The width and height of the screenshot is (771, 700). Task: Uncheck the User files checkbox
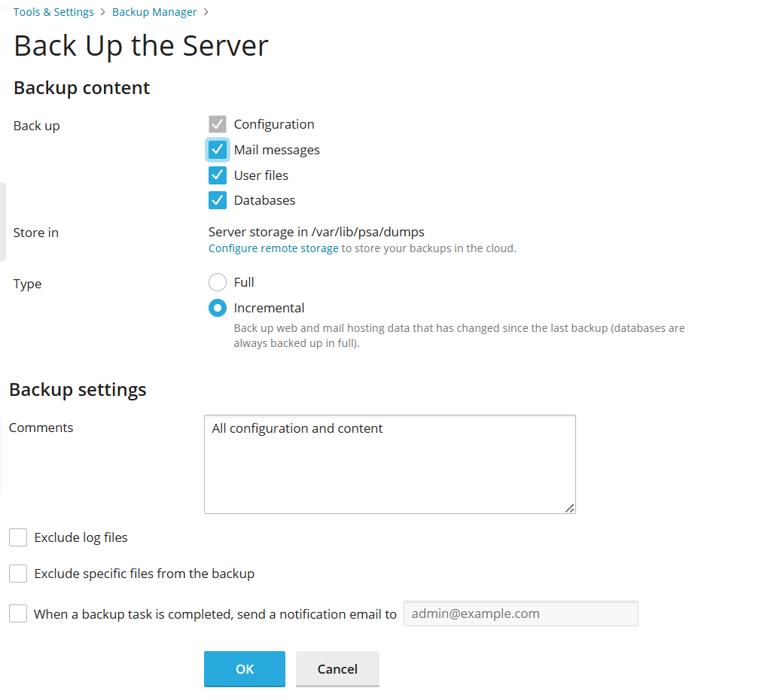click(218, 175)
